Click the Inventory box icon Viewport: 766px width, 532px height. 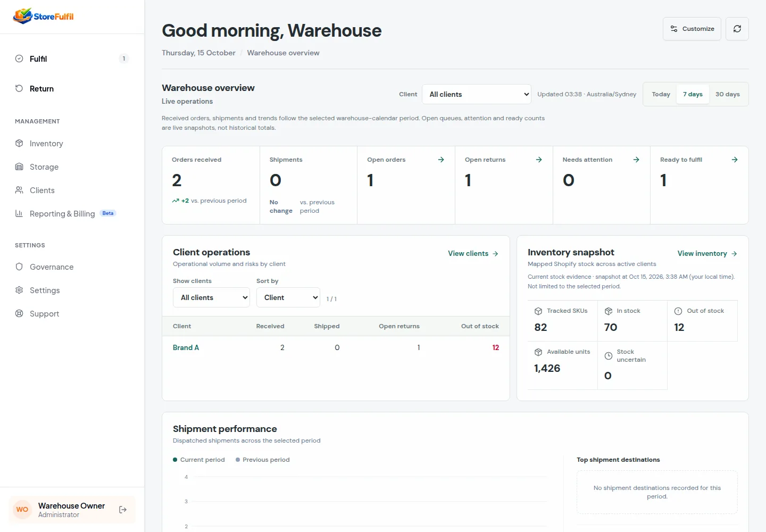click(x=19, y=143)
